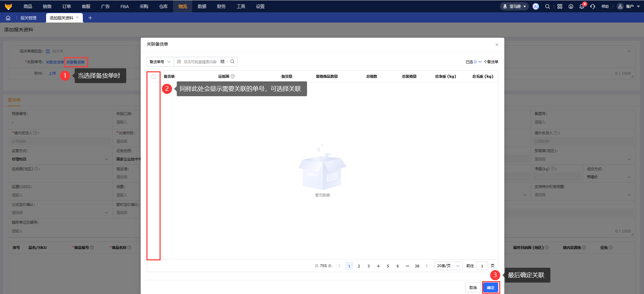Screen dimensions: 644x294
Task: Click help icon next to 境内发货人
Action: click(x=35, y=133)
